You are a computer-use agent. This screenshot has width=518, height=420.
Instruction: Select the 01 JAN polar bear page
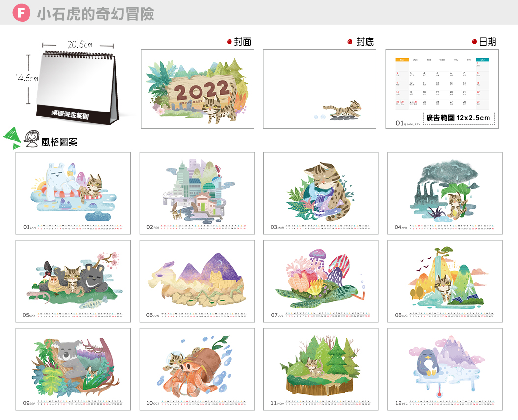pos(73,193)
